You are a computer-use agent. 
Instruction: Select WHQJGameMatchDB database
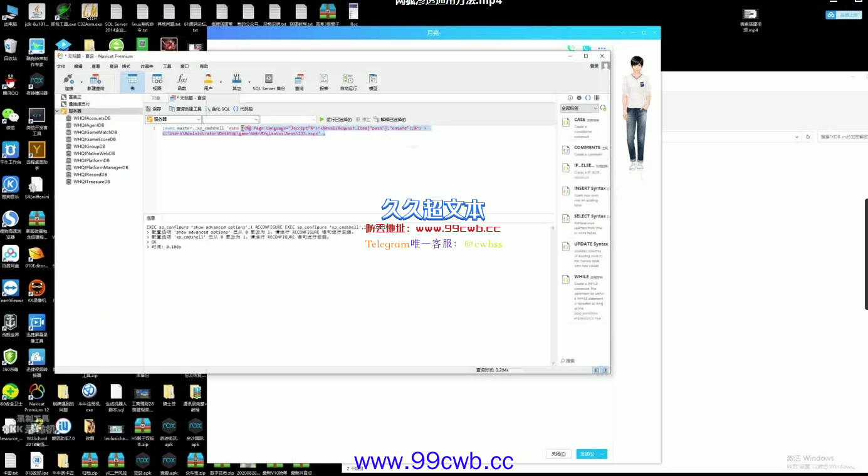pos(95,132)
